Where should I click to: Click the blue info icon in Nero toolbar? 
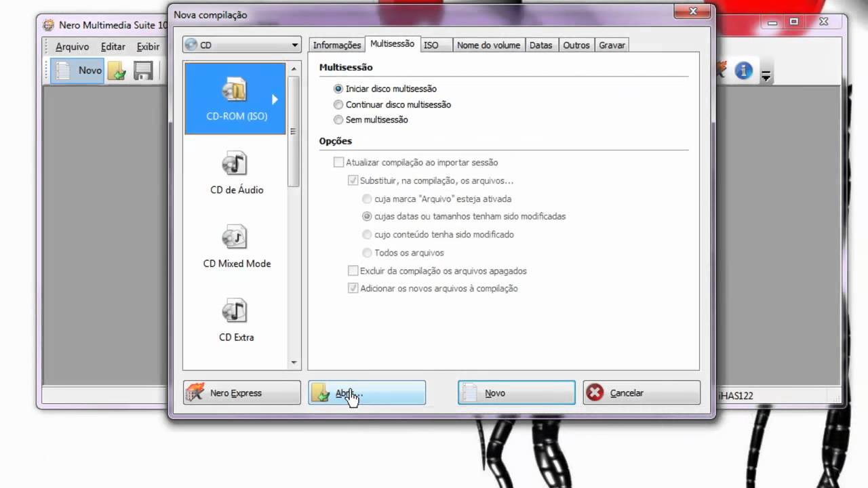pos(744,70)
